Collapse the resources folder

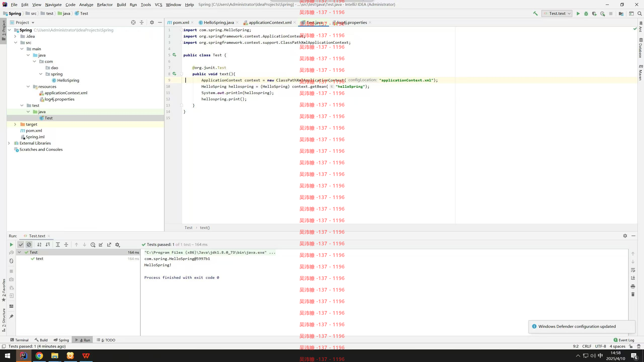point(28,86)
